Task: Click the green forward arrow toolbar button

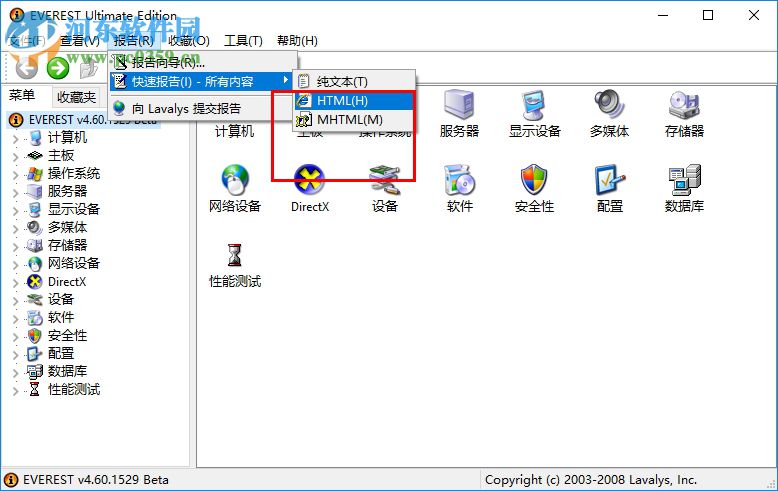Action: pos(58,68)
